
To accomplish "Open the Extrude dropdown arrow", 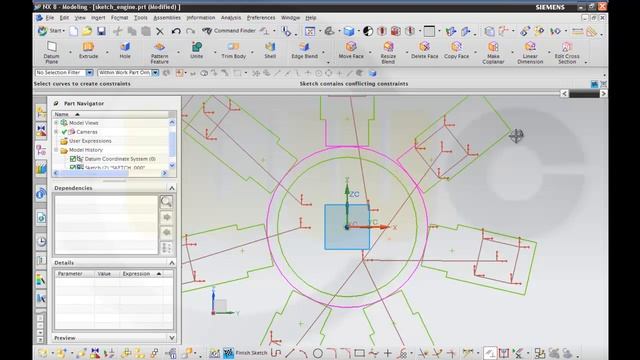I will coord(107,52).
